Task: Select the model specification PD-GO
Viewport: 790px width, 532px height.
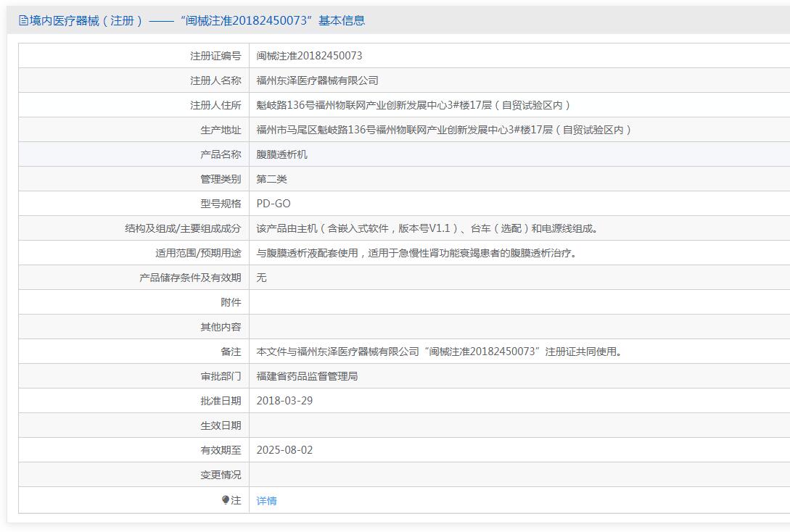Action: point(273,204)
